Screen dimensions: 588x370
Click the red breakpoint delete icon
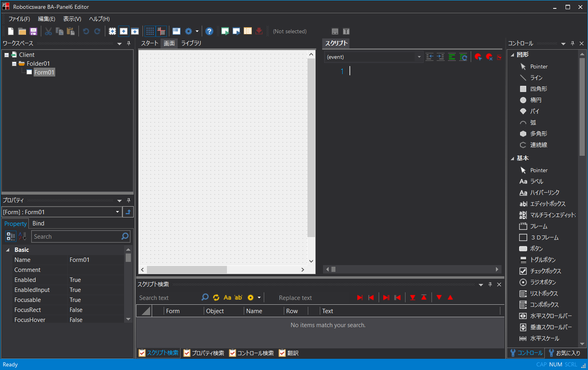(x=489, y=57)
